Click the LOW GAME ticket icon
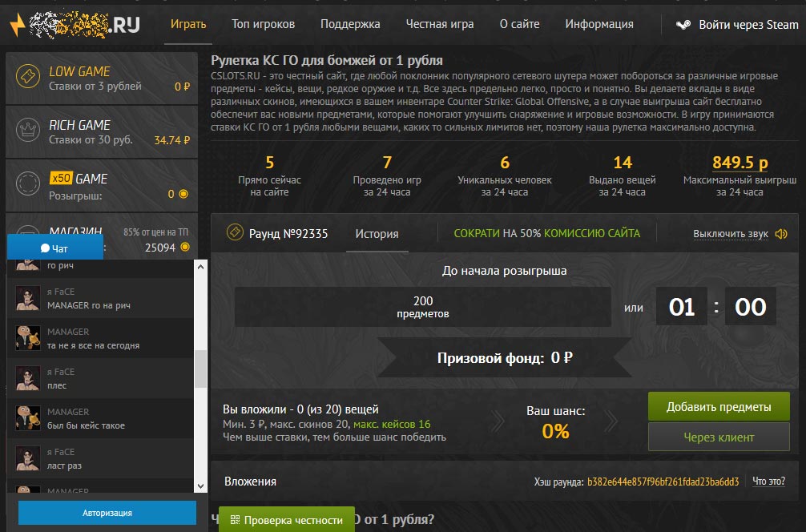Screen dimensions: 806x532 pos(28,76)
